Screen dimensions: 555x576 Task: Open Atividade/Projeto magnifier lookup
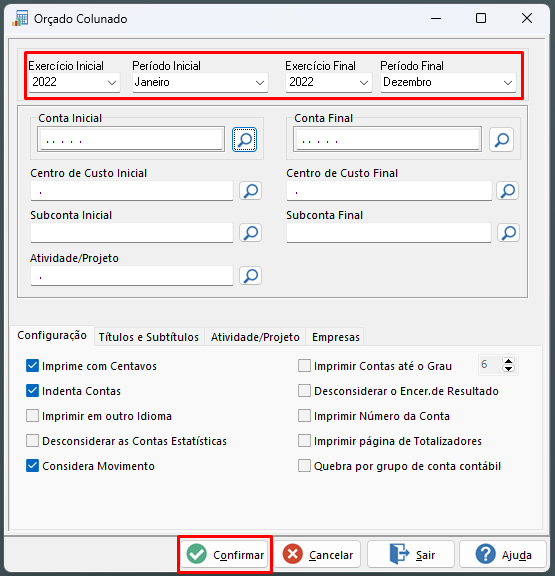pos(251,276)
